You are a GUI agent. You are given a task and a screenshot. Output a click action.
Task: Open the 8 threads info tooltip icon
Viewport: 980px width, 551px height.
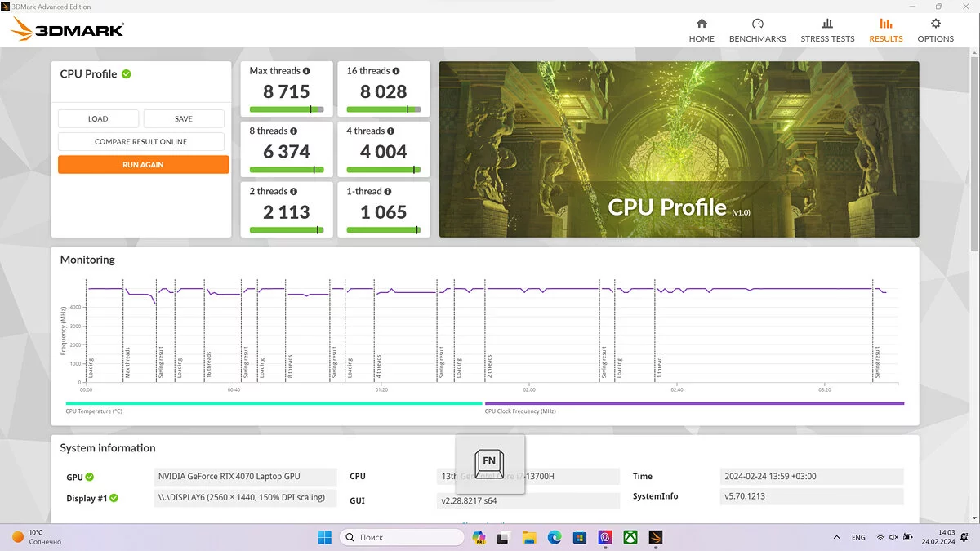click(294, 131)
